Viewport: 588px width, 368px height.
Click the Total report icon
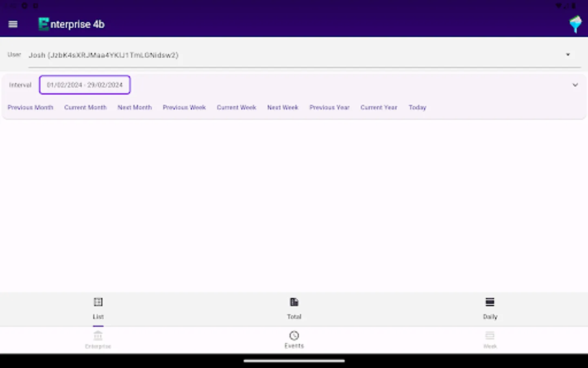pyautogui.click(x=294, y=302)
